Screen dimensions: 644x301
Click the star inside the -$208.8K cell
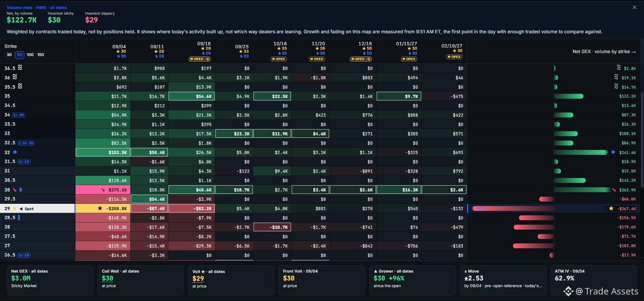pyautogui.click(x=100, y=208)
